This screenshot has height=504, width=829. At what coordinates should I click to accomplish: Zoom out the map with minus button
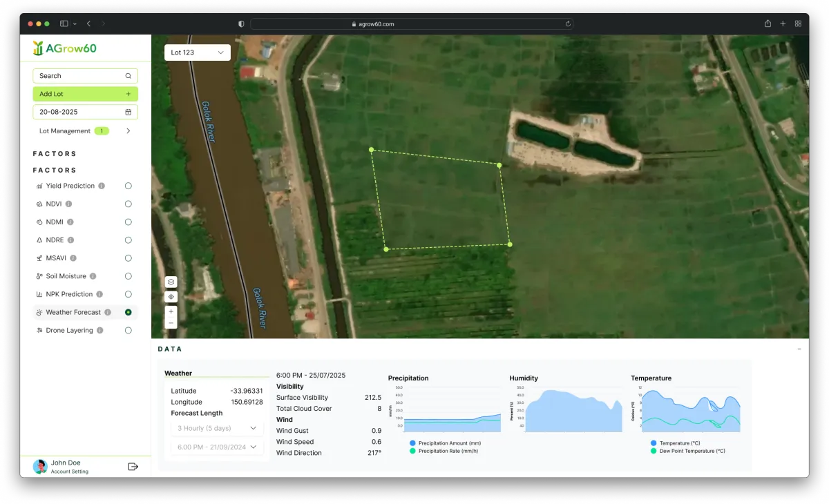[171, 322]
